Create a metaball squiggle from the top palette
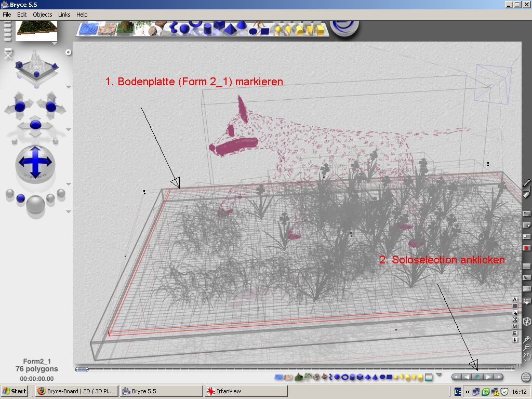This screenshot has height=399, width=532. point(174,28)
